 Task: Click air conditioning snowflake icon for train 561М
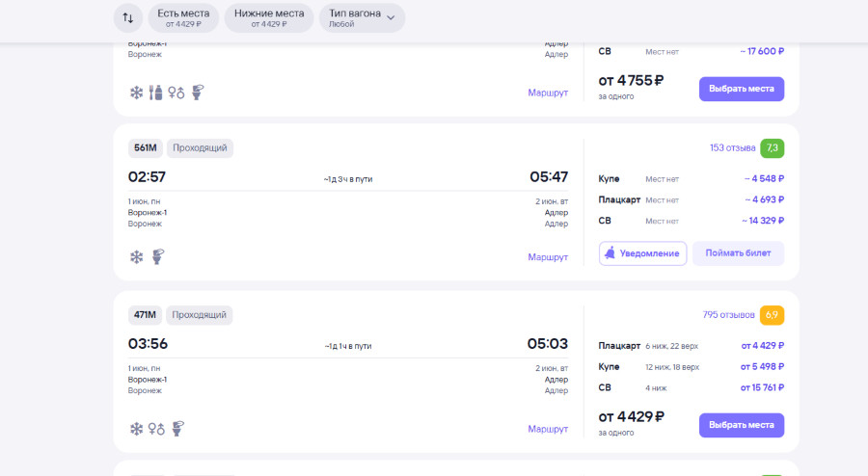(x=136, y=256)
